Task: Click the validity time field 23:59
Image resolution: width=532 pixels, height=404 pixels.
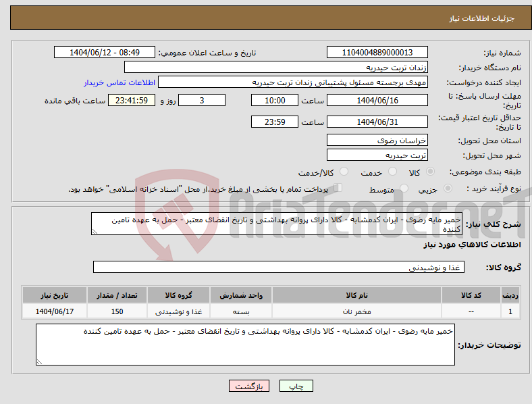Action: pos(275,122)
